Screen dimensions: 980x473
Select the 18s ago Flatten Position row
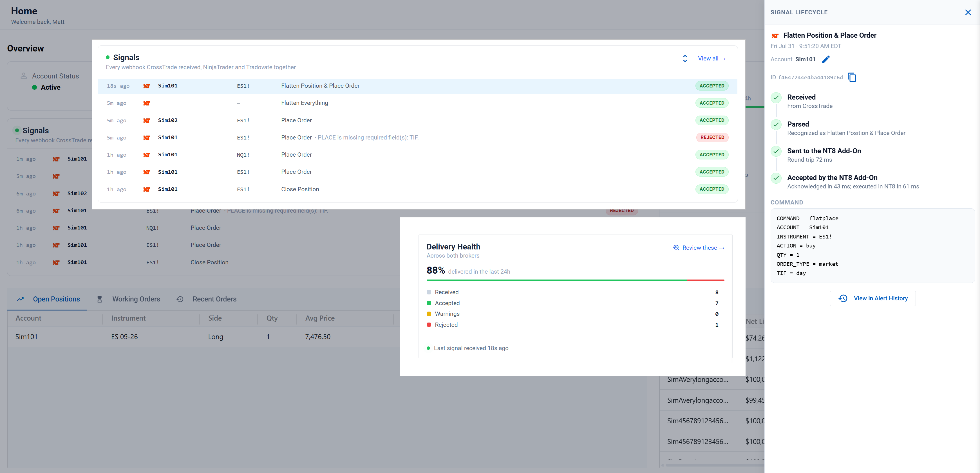pyautogui.click(x=417, y=86)
